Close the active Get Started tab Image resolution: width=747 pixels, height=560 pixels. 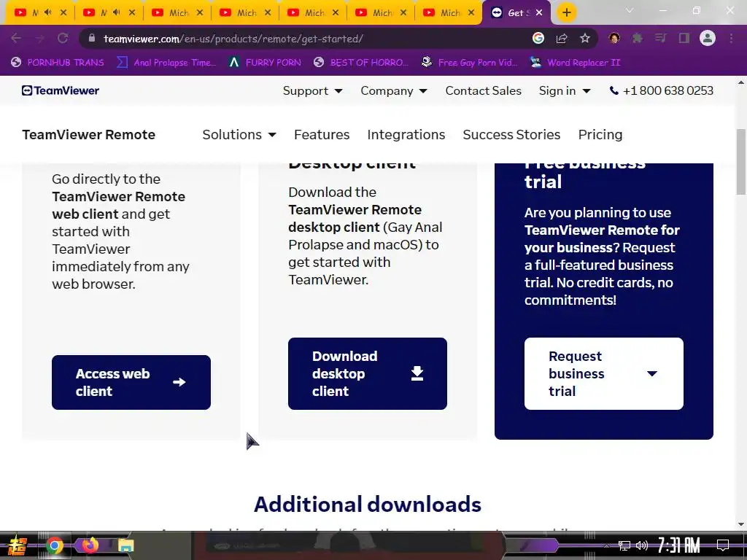tap(539, 13)
